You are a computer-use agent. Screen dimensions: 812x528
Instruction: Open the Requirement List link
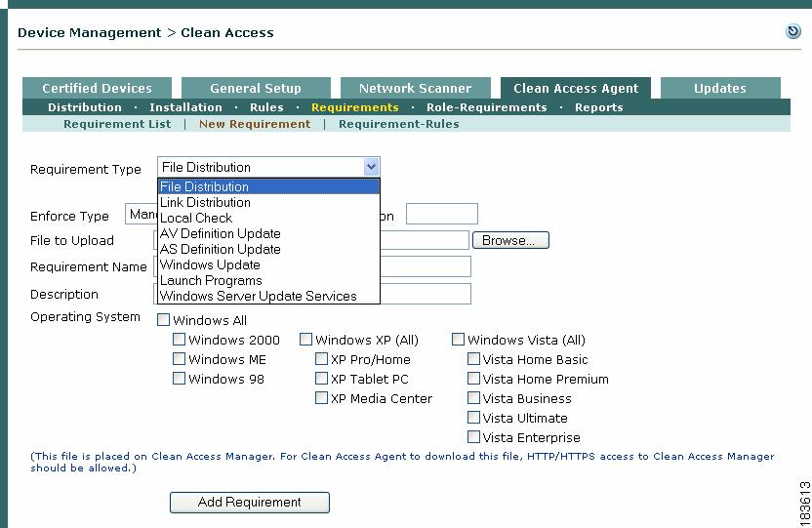[x=117, y=124]
